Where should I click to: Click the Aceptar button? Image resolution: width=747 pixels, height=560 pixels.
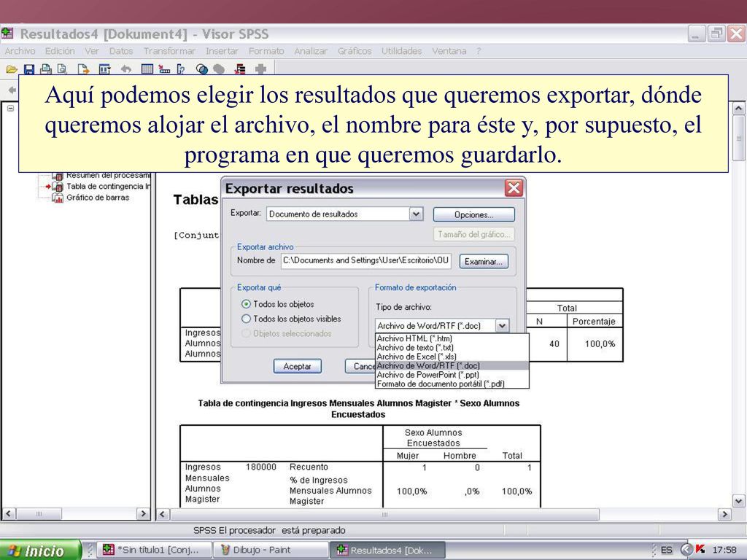pyautogui.click(x=298, y=366)
